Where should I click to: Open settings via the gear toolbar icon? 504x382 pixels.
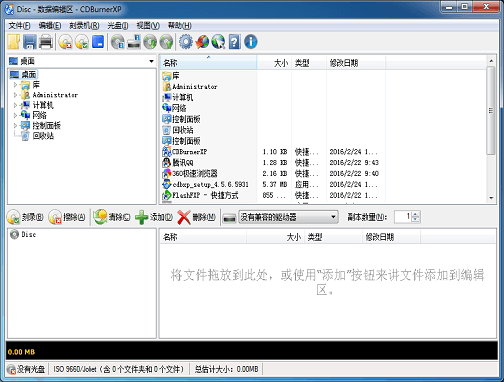click(186, 42)
